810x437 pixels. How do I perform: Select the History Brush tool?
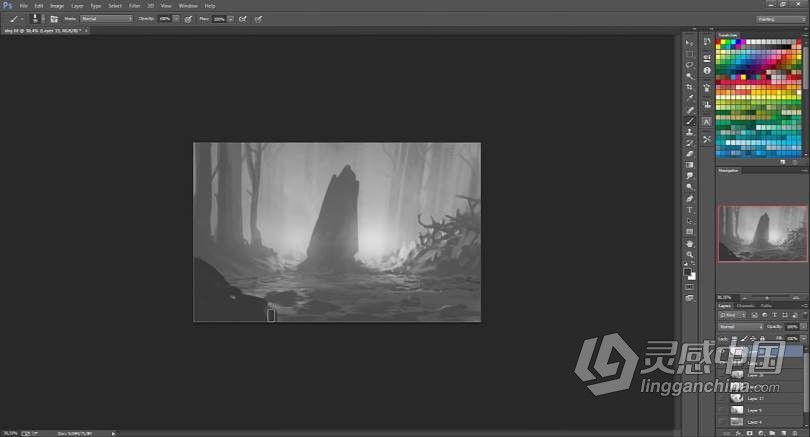(689, 143)
